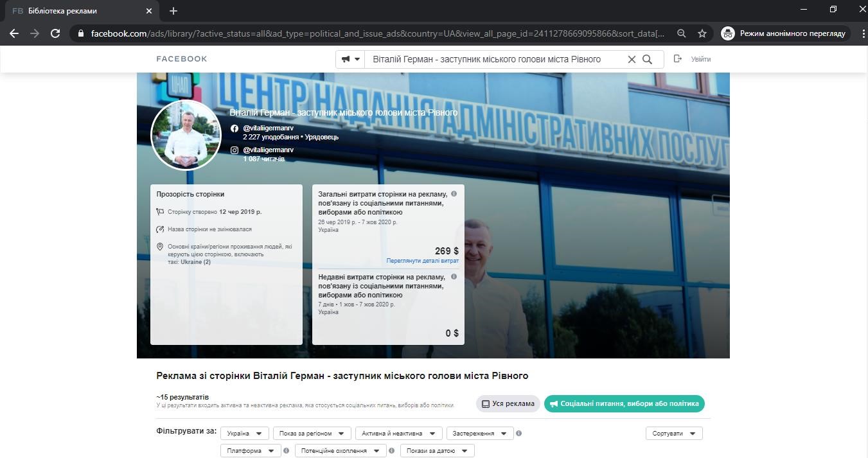
Task: Open Потенційне охоплення dropdown
Action: (x=341, y=451)
